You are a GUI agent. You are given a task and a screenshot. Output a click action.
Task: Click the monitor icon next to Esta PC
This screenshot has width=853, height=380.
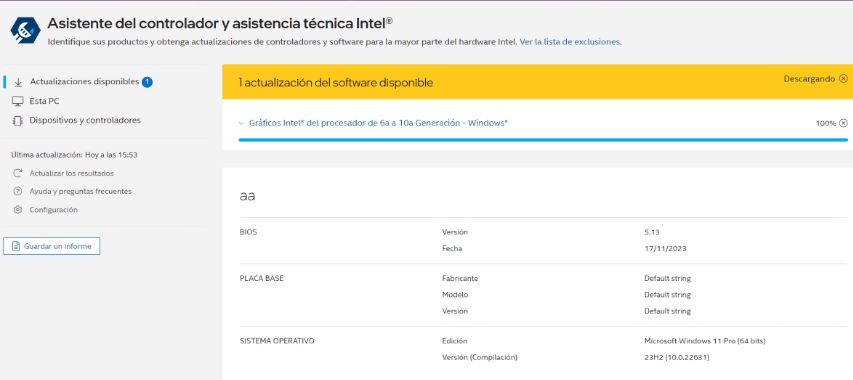point(18,101)
